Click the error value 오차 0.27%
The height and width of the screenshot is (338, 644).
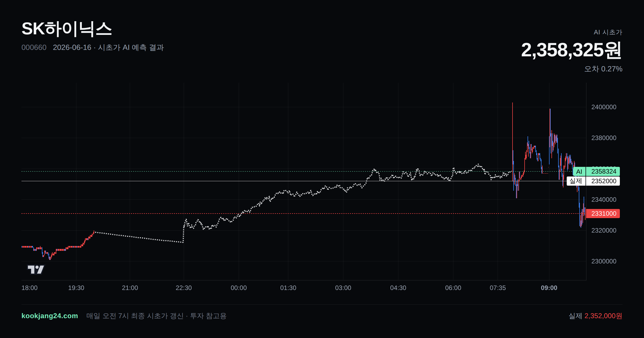(603, 69)
